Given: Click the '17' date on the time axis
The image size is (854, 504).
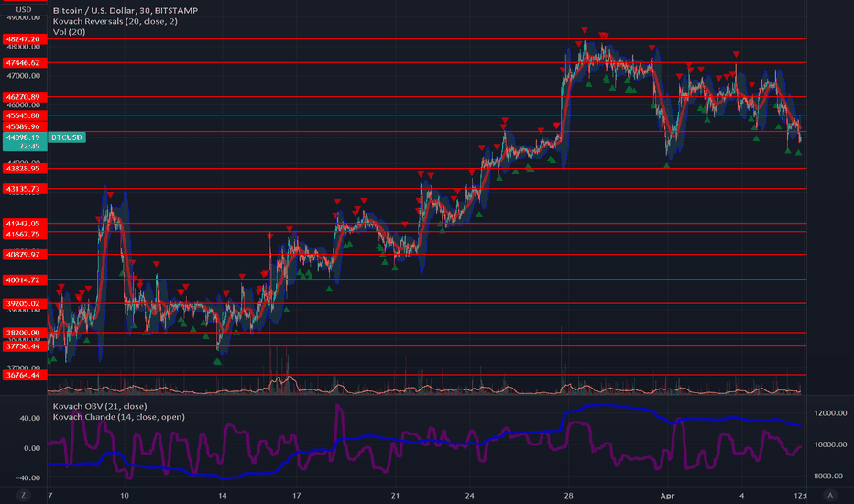Looking at the screenshot, I should click(x=296, y=495).
